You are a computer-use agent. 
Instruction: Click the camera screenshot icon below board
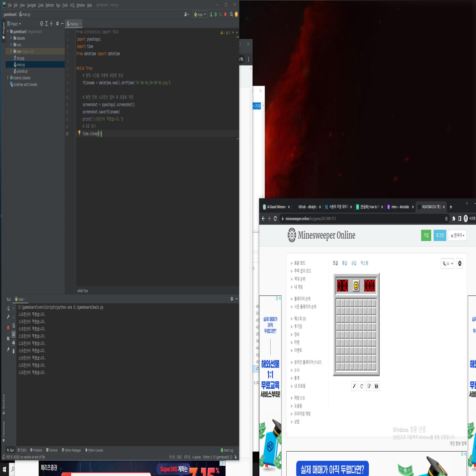[376, 386]
